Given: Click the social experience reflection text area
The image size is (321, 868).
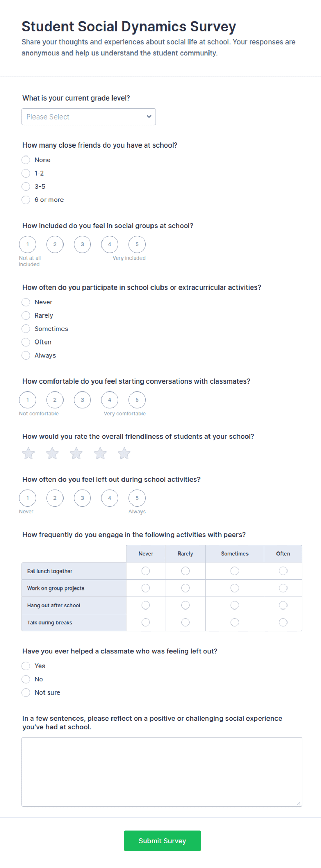Looking at the screenshot, I should [162, 772].
